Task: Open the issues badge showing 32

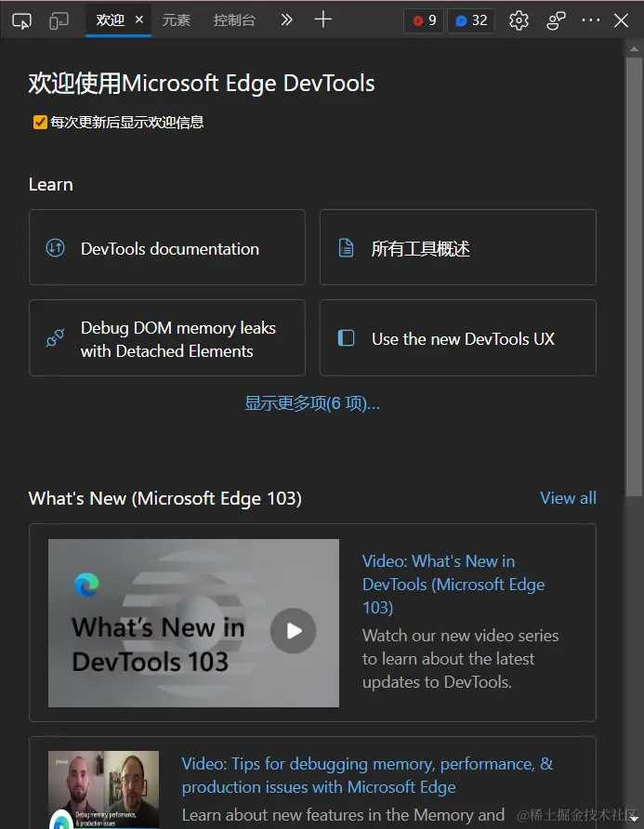Action: tap(470, 20)
